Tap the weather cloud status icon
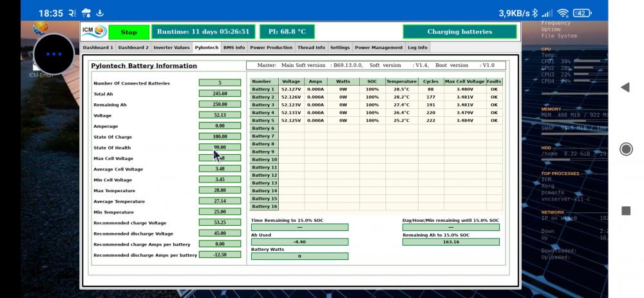This screenshot has height=298, width=644. coord(86,13)
